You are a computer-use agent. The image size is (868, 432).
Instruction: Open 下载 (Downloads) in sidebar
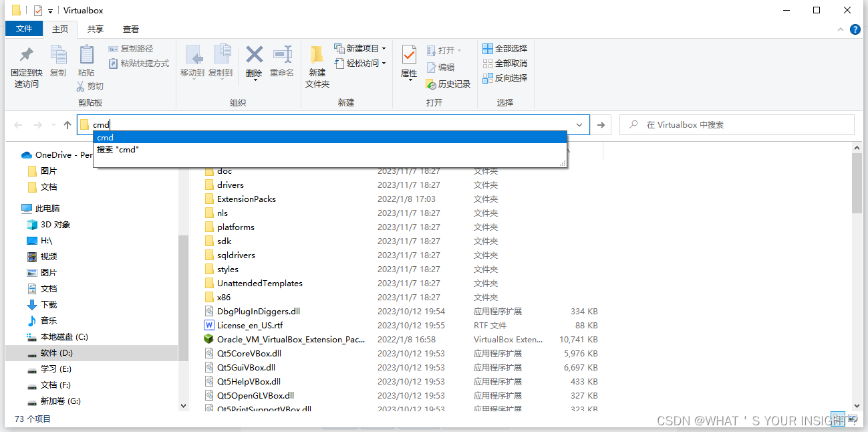pos(41,305)
